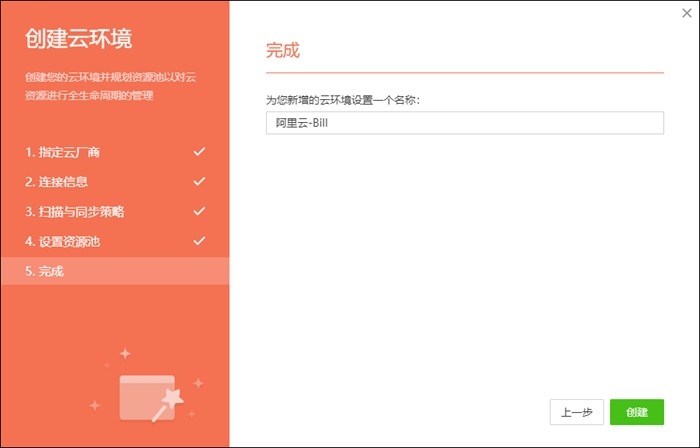Open step 3. 扫描与同步策略
Screen dimensions: 700x448
75,212
